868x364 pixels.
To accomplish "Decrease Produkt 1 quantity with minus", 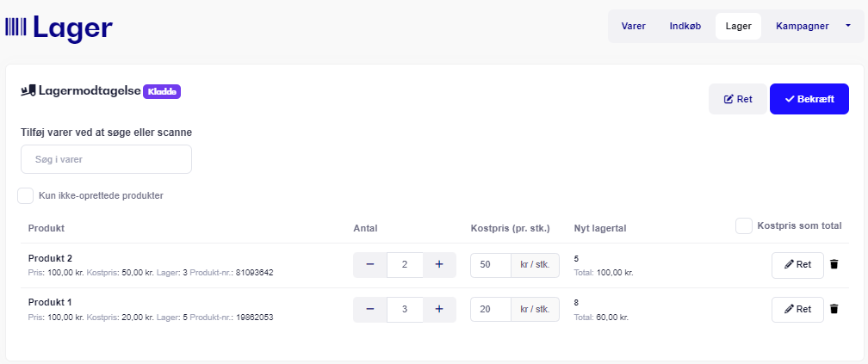I will [x=369, y=309].
